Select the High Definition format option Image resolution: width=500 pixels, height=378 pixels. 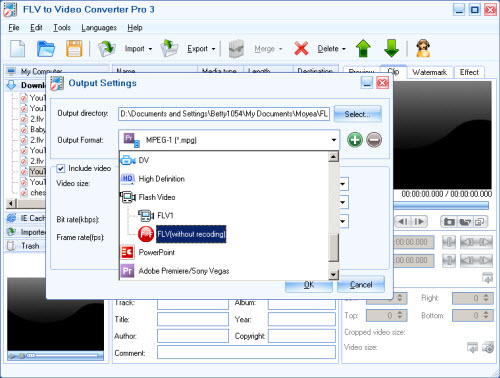tap(161, 179)
